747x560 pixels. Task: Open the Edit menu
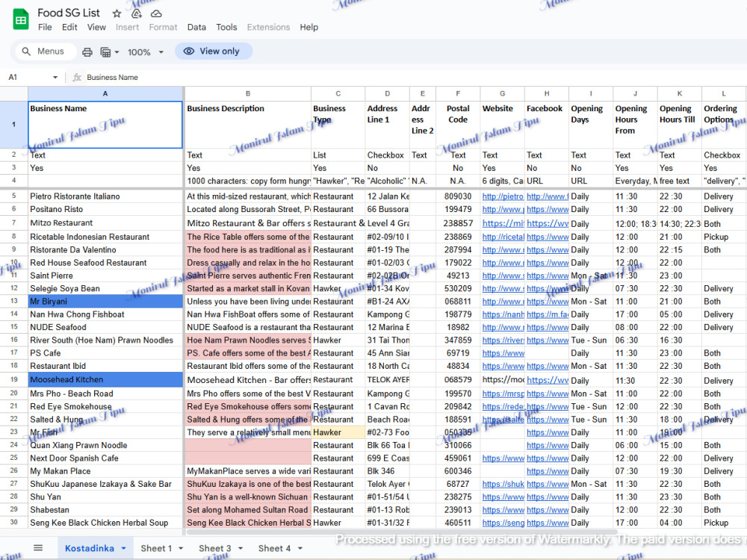(x=69, y=27)
